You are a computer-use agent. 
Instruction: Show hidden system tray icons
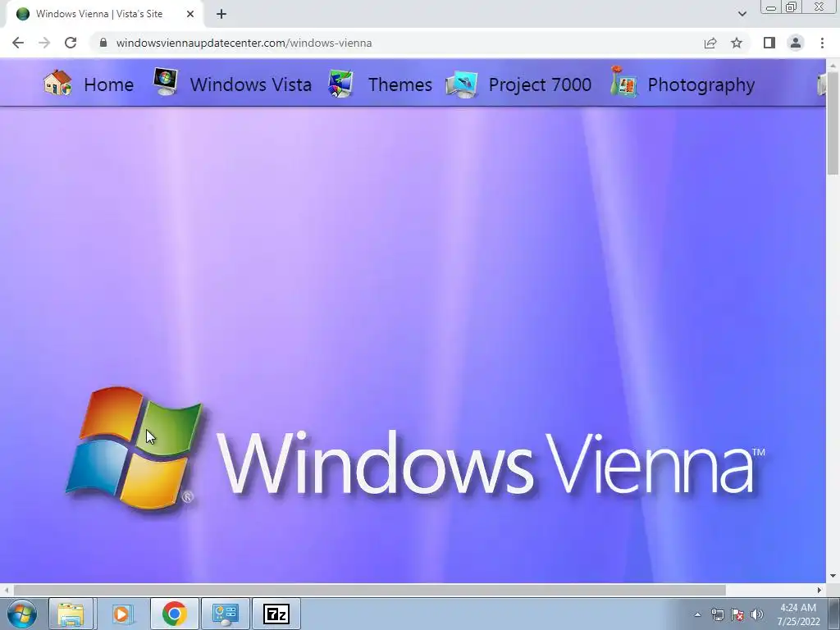tap(697, 614)
